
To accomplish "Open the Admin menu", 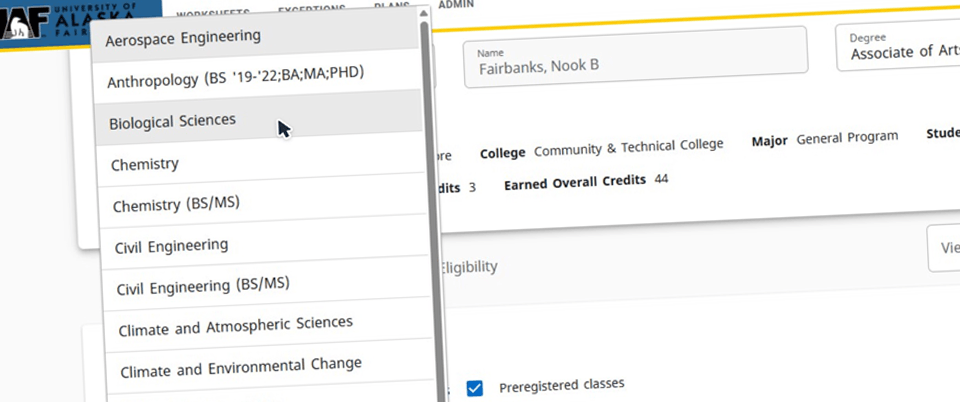I will click(457, 5).
